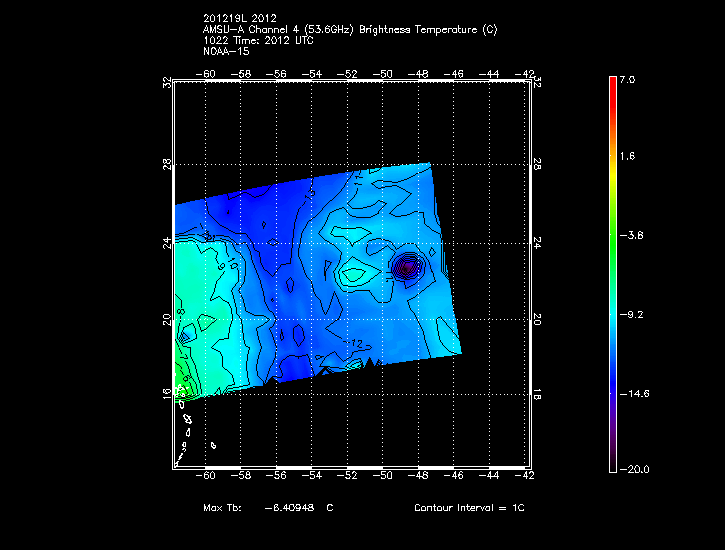
Task: Click the -50 longitude label on bottom axis
Action: point(384,476)
